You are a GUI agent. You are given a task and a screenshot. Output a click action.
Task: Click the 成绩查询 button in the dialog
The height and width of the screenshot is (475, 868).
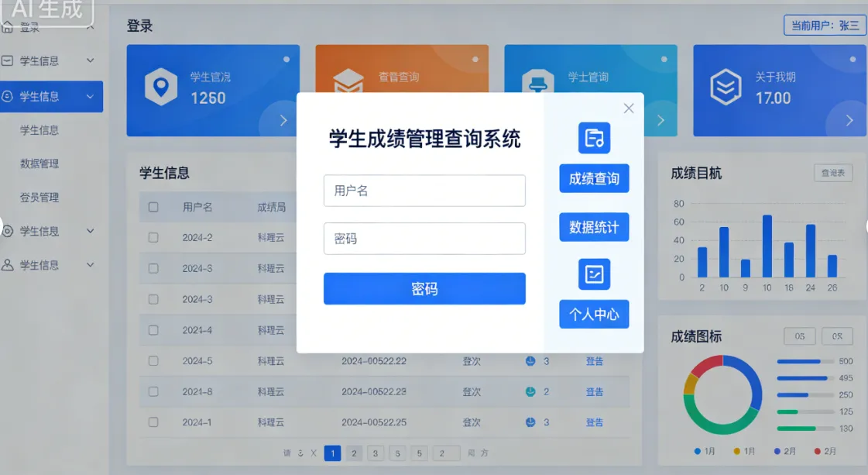pos(594,178)
